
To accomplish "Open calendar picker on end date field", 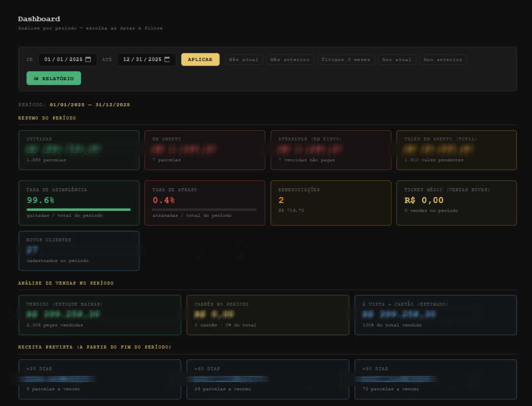I will (167, 59).
